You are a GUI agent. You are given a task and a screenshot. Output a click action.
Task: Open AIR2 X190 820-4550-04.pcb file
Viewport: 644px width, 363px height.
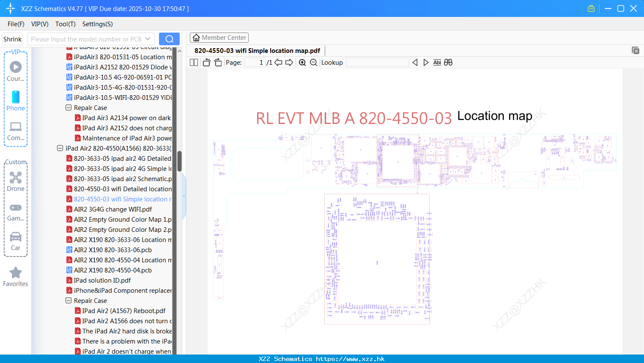[109, 270]
